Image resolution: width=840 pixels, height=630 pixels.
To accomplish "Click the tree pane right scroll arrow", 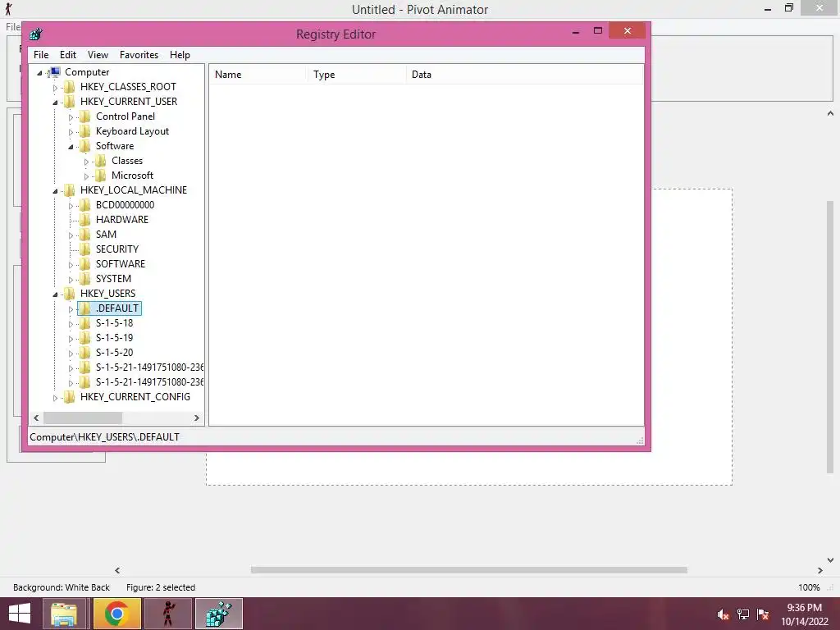I will point(197,418).
